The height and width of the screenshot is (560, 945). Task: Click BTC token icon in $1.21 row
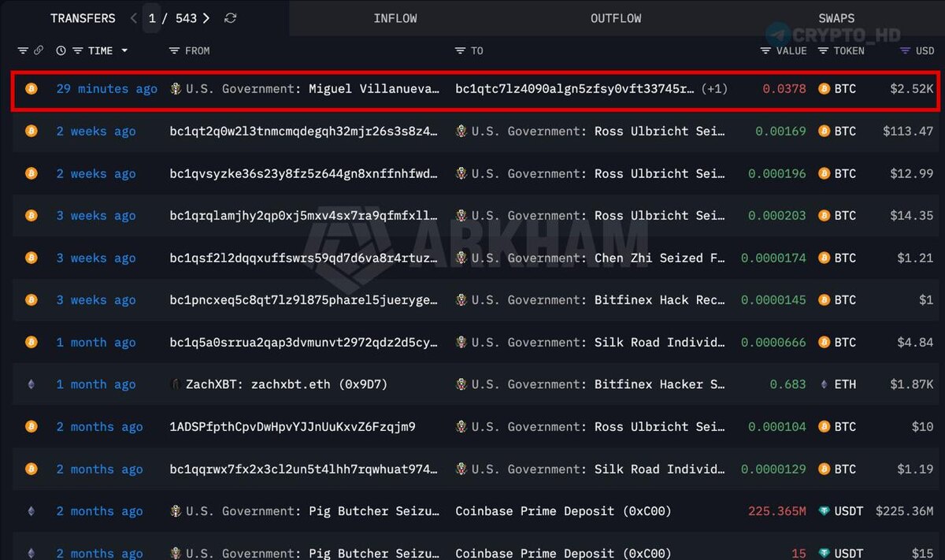[x=825, y=258]
